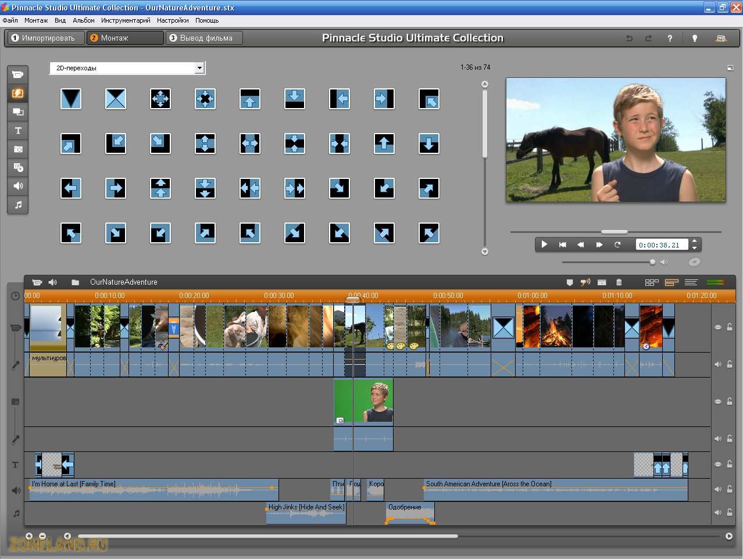Click the audio level meter icon
The width and height of the screenshot is (743, 560).
(x=715, y=282)
